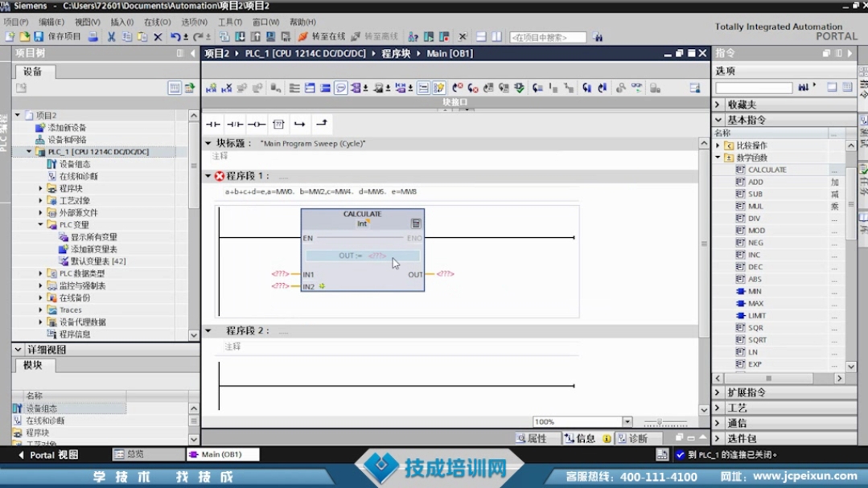Viewport: 868px width, 488px height.
Task: Open the 插入(I) menu
Action: click(121, 23)
